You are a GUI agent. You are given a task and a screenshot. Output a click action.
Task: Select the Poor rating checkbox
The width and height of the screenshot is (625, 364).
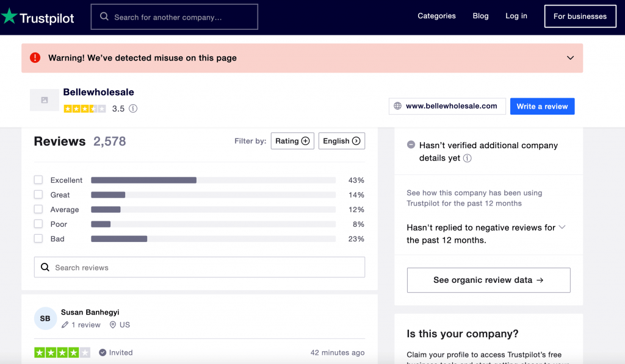38,224
